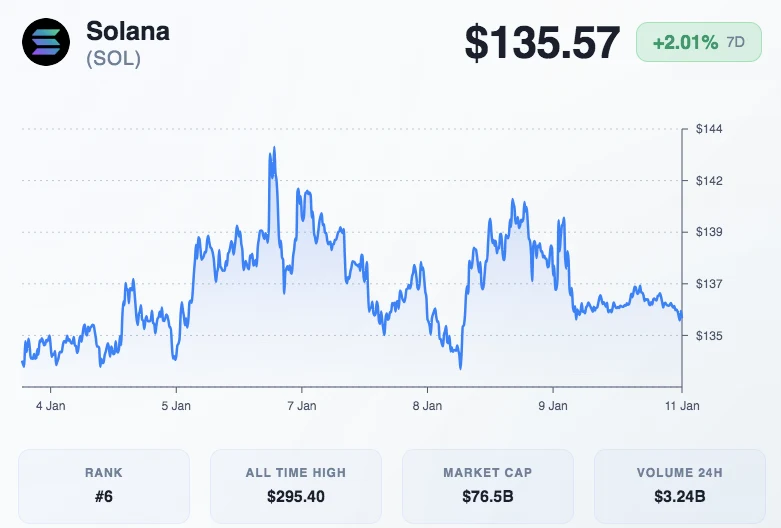Screen dimensions: 781x528
Task: Select the 8 Jan axis label
Action: (x=427, y=406)
